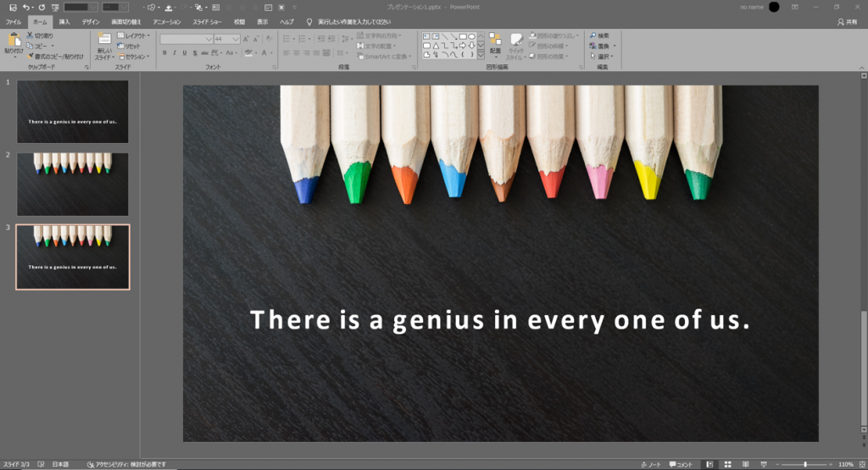Select slide 2 thumbnail with pencils only
868x470 pixels.
(73, 184)
